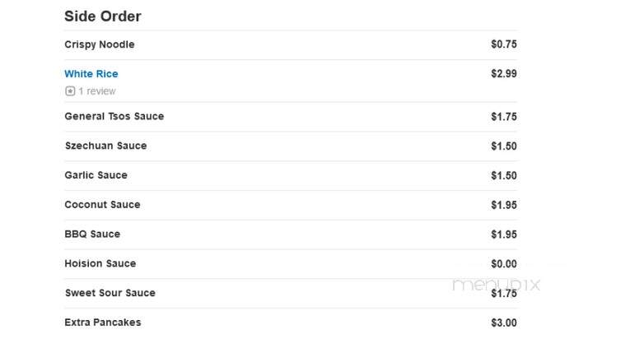Open the 1 review link
The width and height of the screenshot is (644, 353).
[x=97, y=91]
